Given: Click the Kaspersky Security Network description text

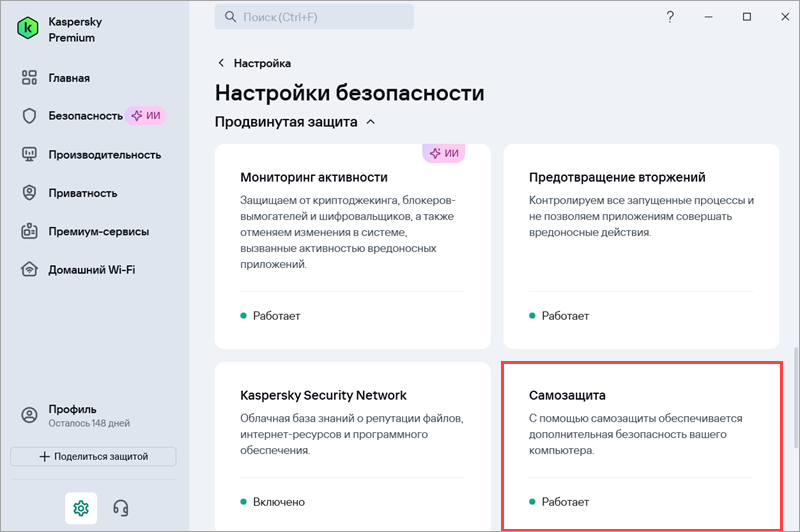Looking at the screenshot, I should coord(352,434).
